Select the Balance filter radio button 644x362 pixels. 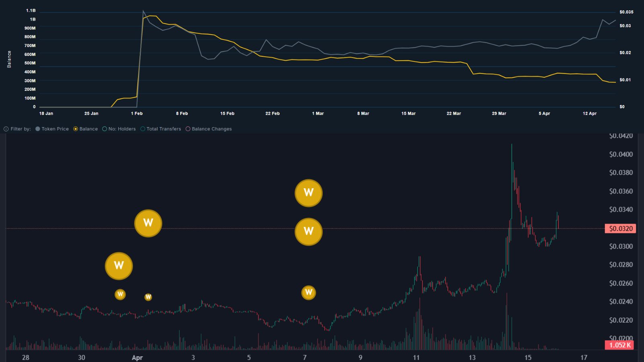(76, 129)
